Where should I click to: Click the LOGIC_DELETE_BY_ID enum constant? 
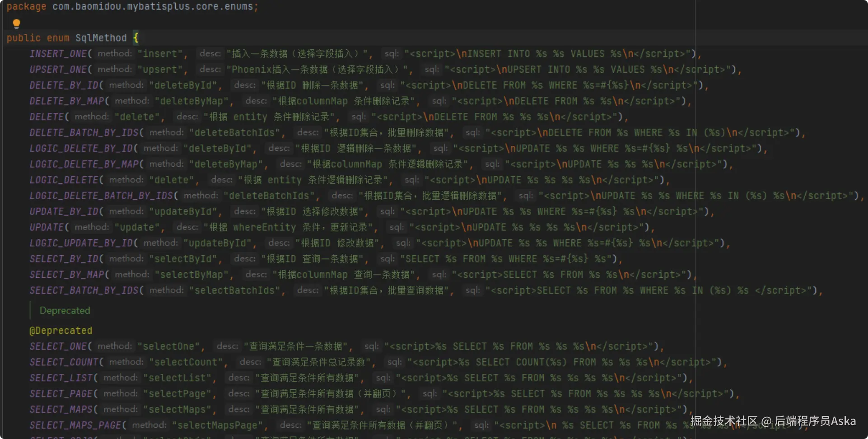tap(81, 149)
